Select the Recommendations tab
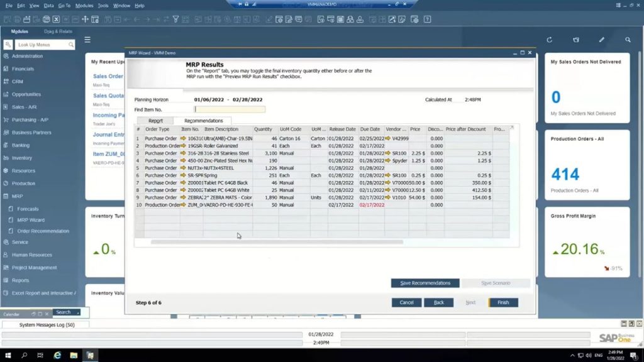This screenshot has height=362, width=644. [x=203, y=121]
